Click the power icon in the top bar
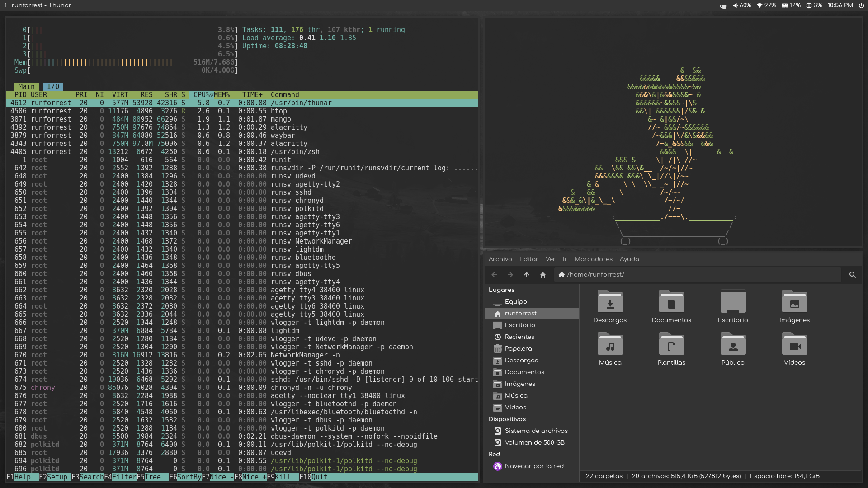This screenshot has height=488, width=868. 861,5
